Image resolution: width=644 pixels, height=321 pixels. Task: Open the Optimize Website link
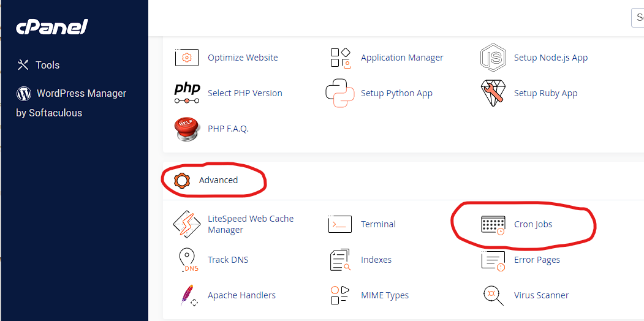(243, 58)
